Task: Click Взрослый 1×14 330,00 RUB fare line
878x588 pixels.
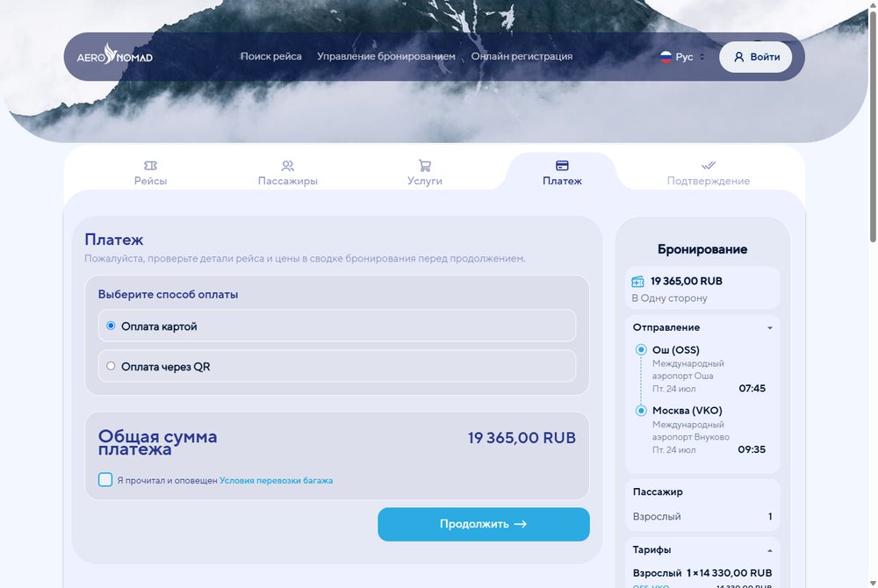Action: (702, 573)
